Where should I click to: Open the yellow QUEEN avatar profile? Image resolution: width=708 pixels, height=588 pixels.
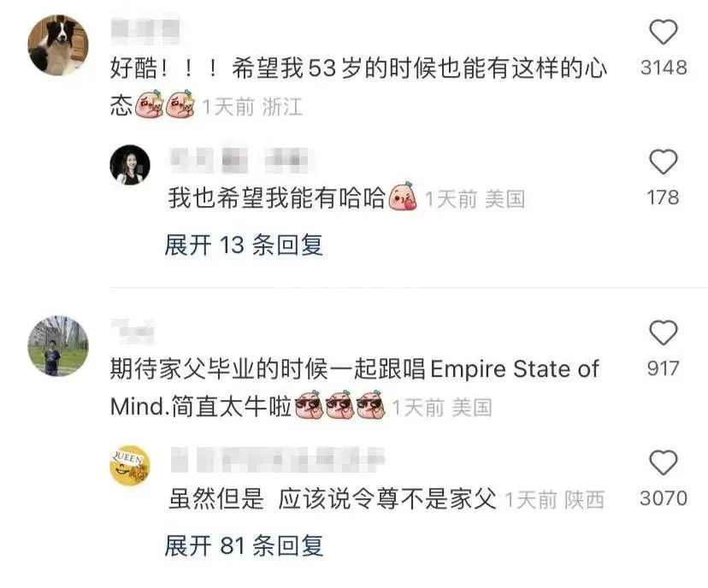tap(130, 465)
